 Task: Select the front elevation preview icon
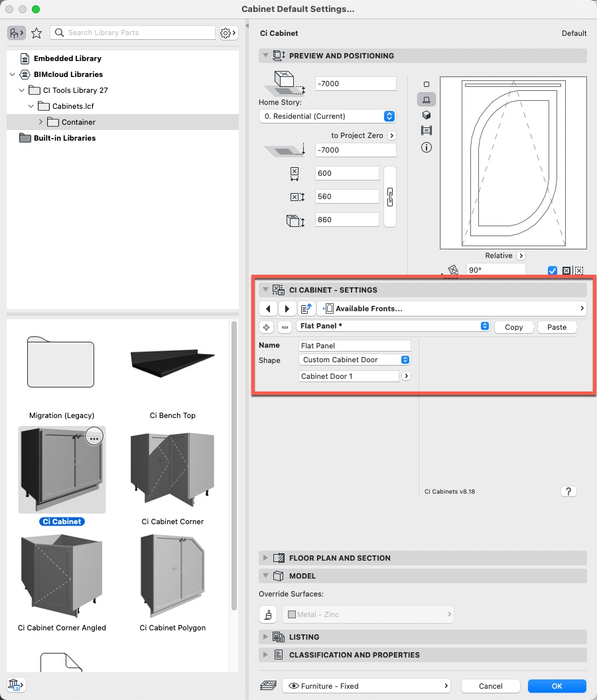point(426,100)
